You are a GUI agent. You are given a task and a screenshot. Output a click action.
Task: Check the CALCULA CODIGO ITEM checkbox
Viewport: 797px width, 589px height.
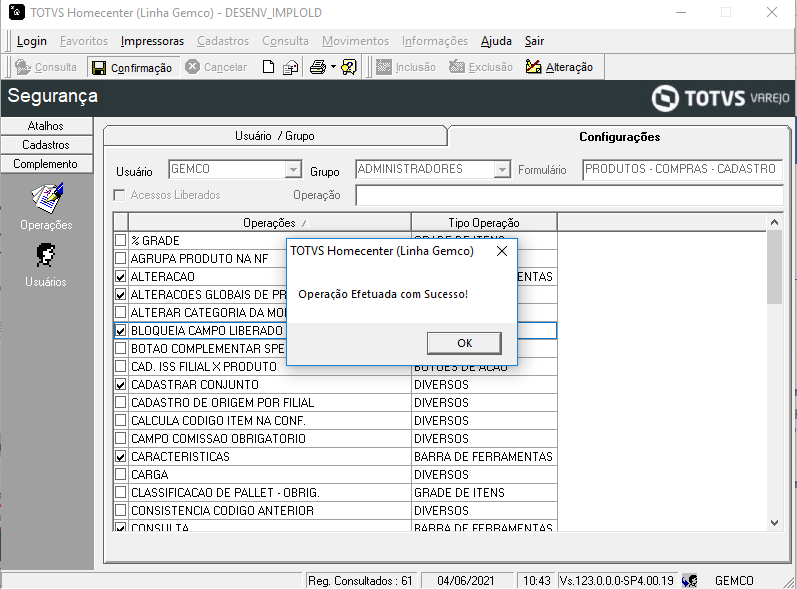[120, 420]
